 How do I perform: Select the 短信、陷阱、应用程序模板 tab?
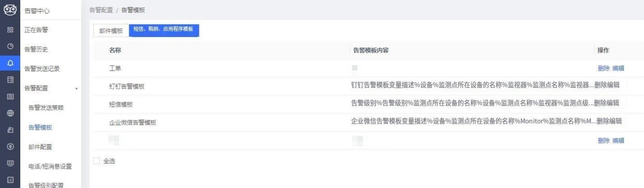pos(164,30)
